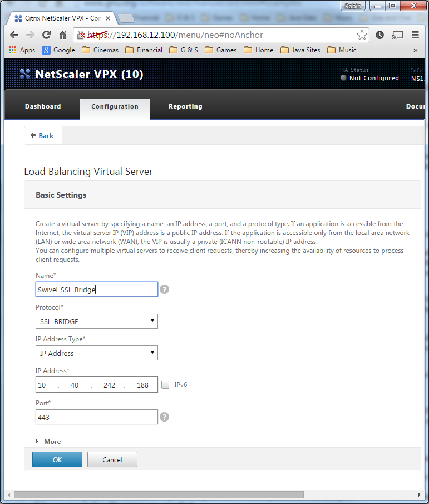This screenshot has width=429, height=504.
Task: Select the Configuration tab
Action: click(x=115, y=109)
